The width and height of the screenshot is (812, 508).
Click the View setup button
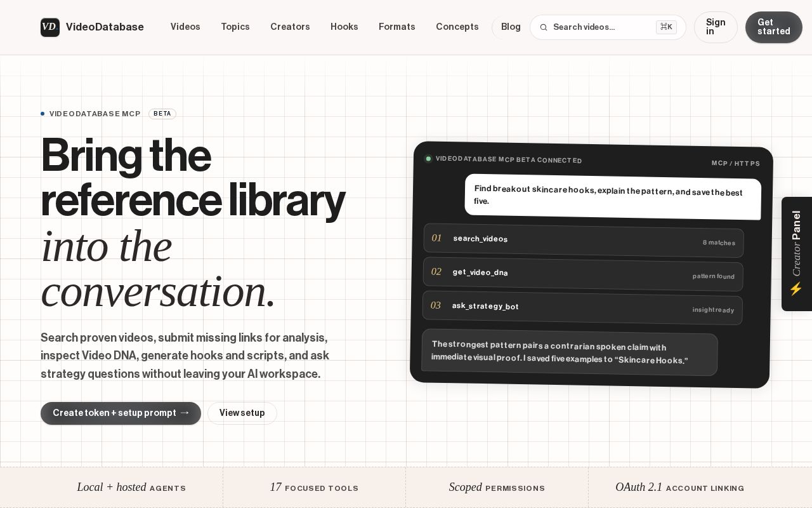coord(242,413)
